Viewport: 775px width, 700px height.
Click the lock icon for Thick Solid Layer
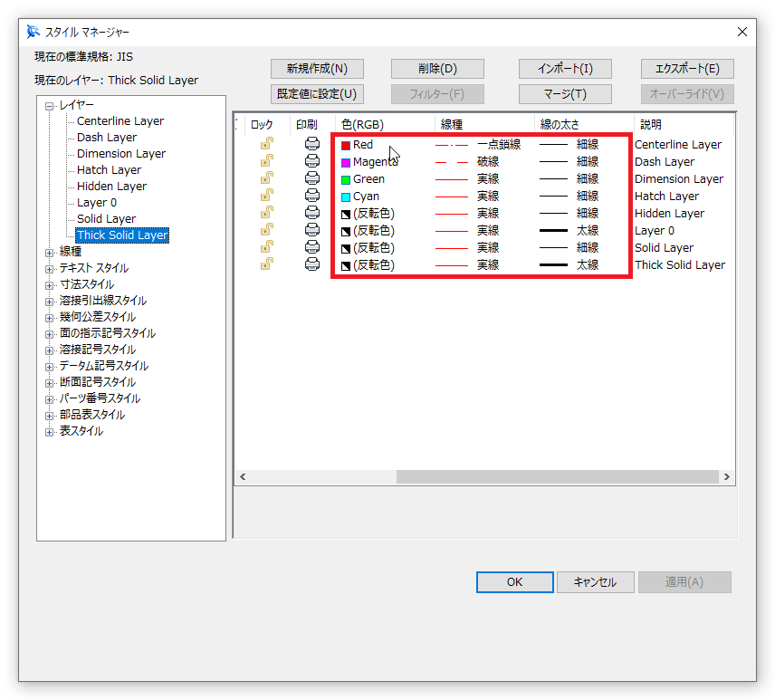click(x=267, y=264)
